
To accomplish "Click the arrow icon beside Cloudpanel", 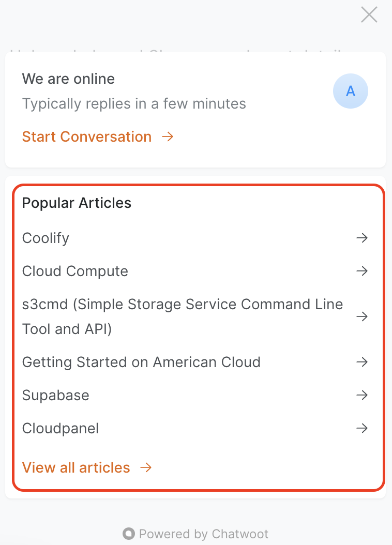I will coord(362,428).
